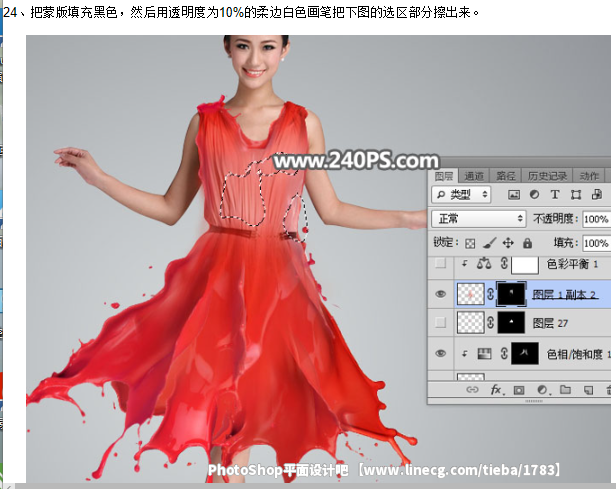Click mask link chain of 色相/饱和度 layer
This screenshot has height=489, width=616.
[x=504, y=354]
